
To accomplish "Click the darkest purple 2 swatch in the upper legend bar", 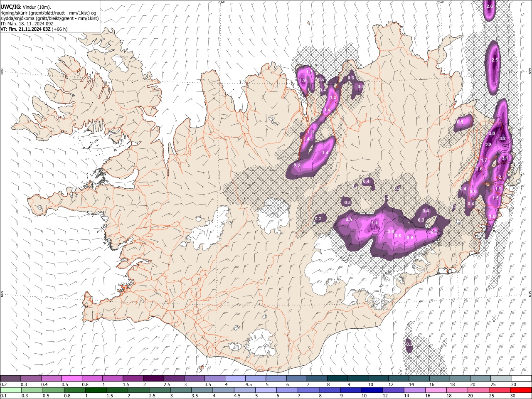I will pos(154,379).
